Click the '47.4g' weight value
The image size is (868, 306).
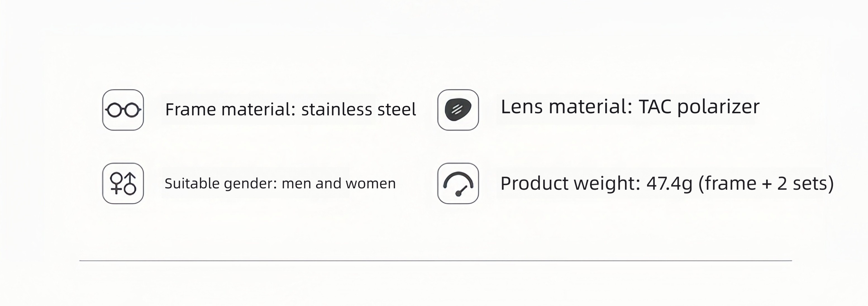click(x=669, y=184)
